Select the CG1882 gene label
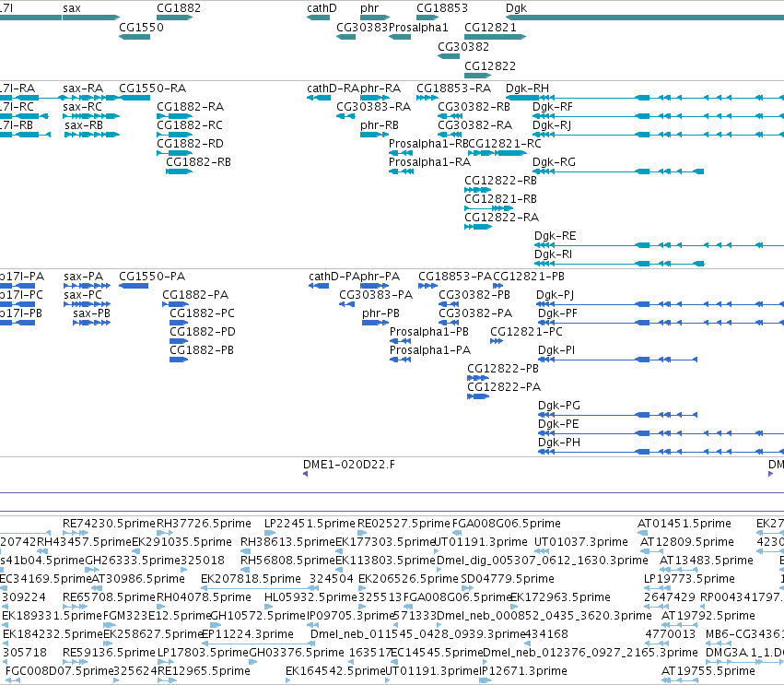 [x=179, y=8]
